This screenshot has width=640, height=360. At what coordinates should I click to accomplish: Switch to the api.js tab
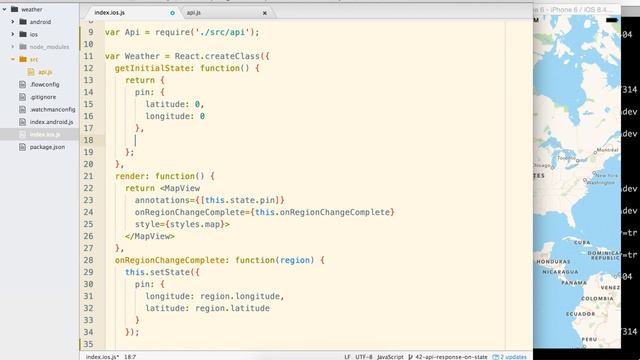tap(193, 13)
